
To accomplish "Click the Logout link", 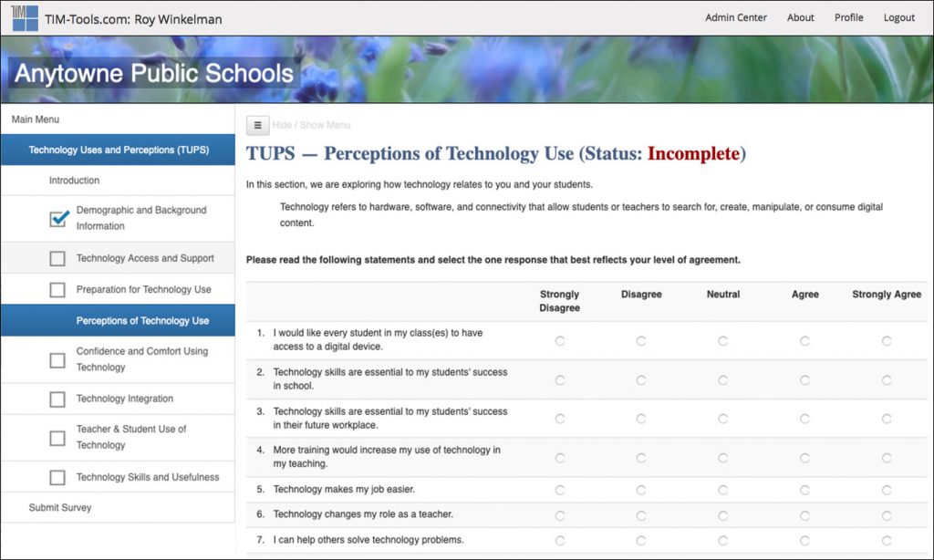I will click(898, 17).
